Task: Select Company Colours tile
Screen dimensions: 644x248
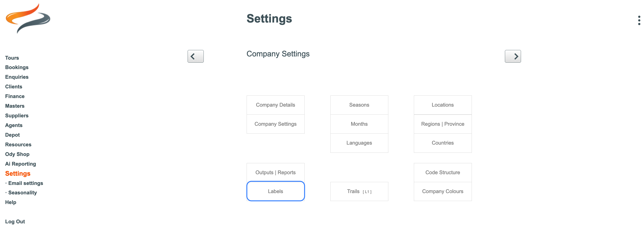Action: pyautogui.click(x=442, y=191)
